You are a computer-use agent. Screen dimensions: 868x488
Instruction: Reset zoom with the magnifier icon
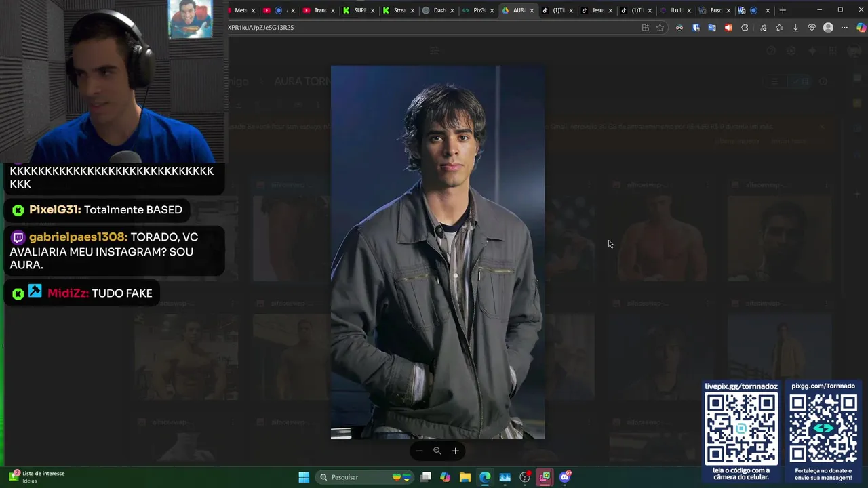437,451
